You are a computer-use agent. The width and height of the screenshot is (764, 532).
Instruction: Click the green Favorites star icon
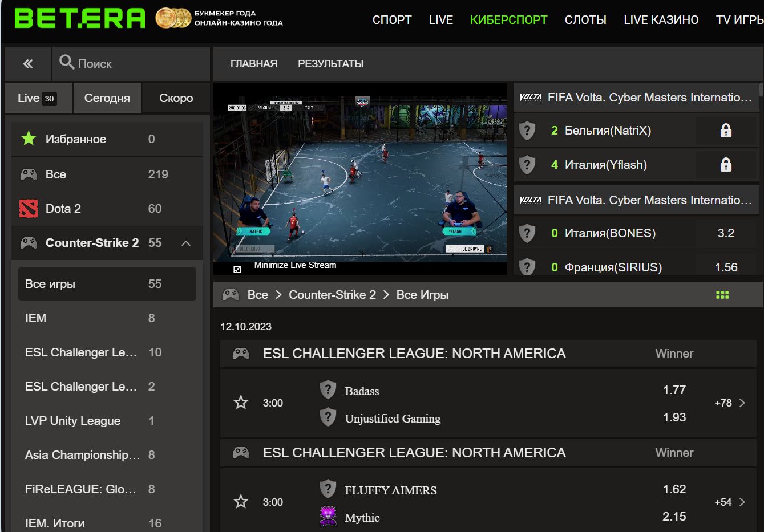coord(29,139)
